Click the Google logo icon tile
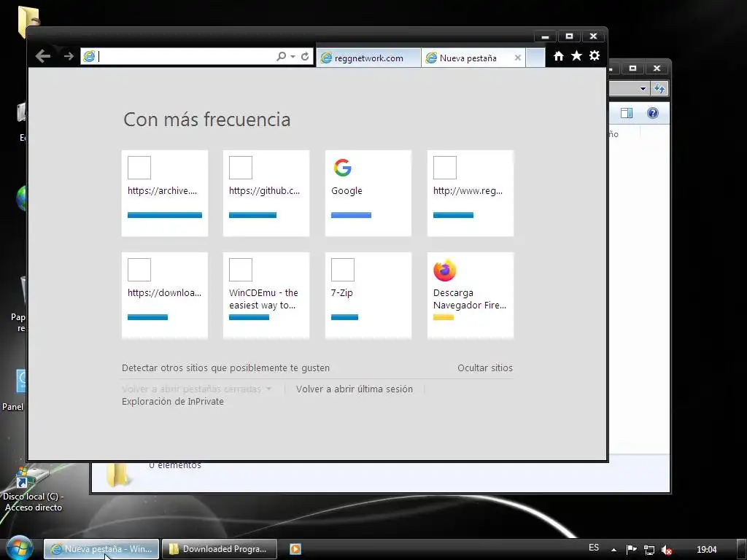 tap(343, 168)
